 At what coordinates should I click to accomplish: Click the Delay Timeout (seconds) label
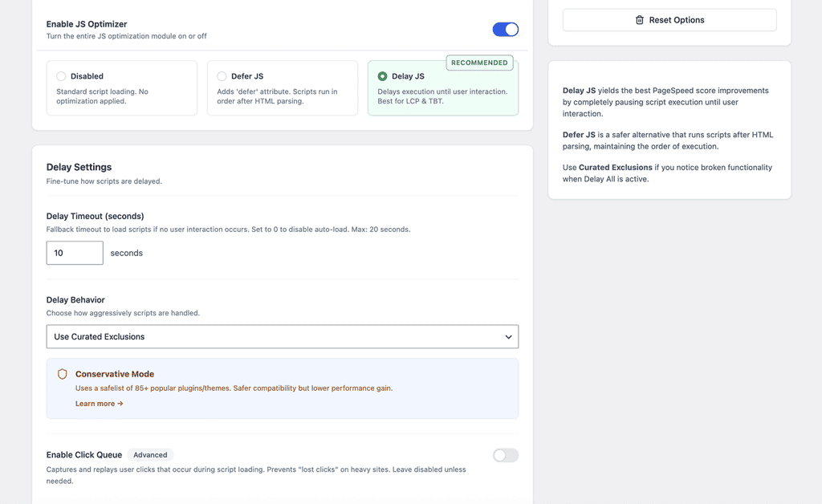[95, 217]
